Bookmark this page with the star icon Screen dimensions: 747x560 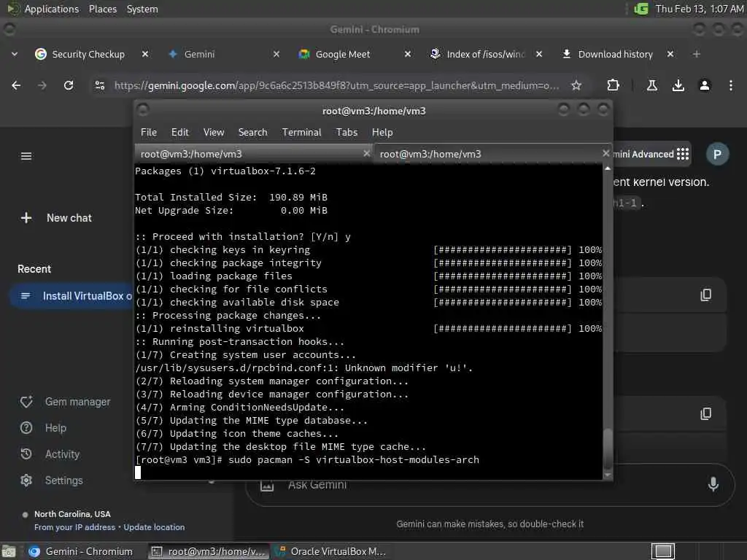(x=576, y=85)
